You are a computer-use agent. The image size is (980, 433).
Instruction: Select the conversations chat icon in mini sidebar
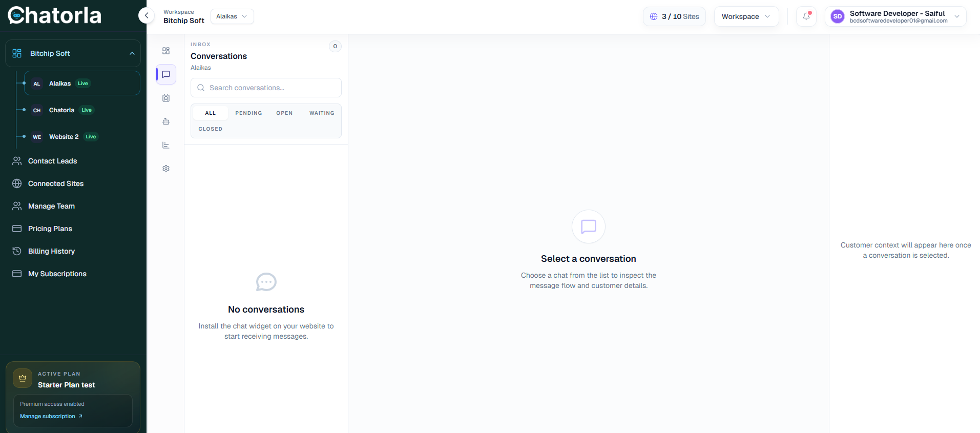click(166, 74)
